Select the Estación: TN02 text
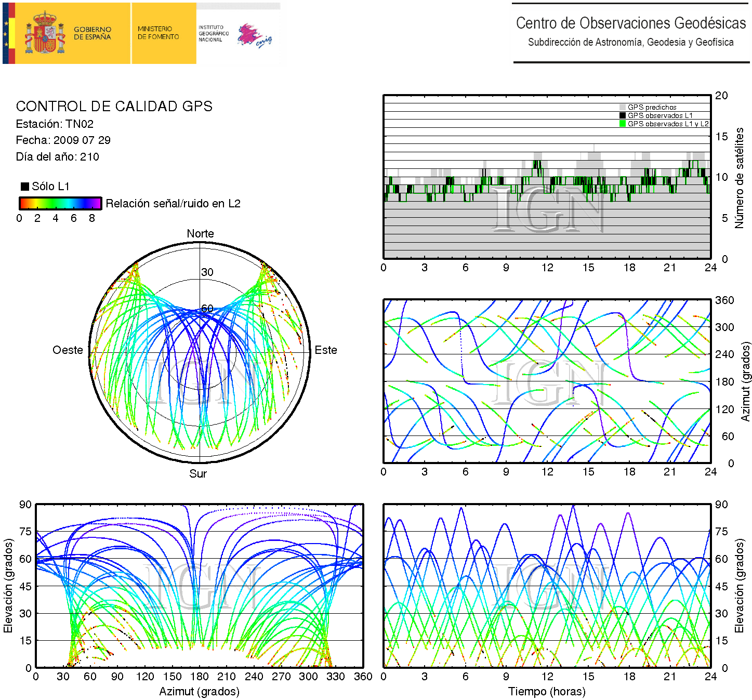The image size is (752, 700). pyautogui.click(x=55, y=124)
